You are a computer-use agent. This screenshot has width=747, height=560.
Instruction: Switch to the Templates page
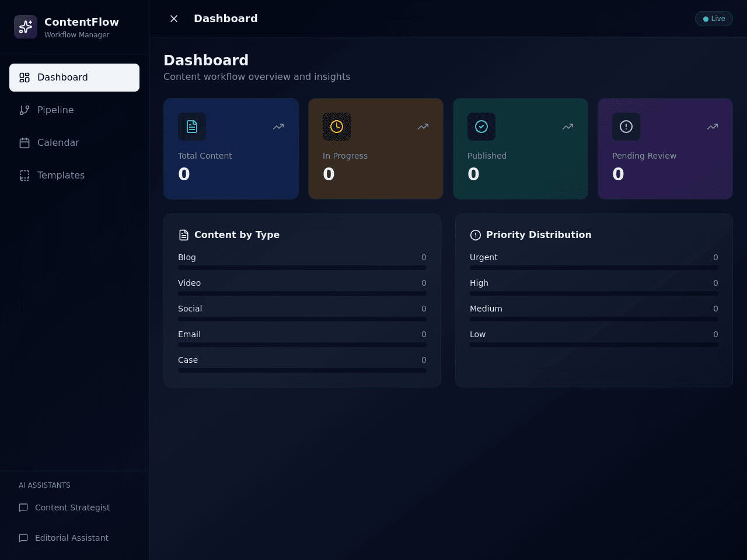pos(74,176)
